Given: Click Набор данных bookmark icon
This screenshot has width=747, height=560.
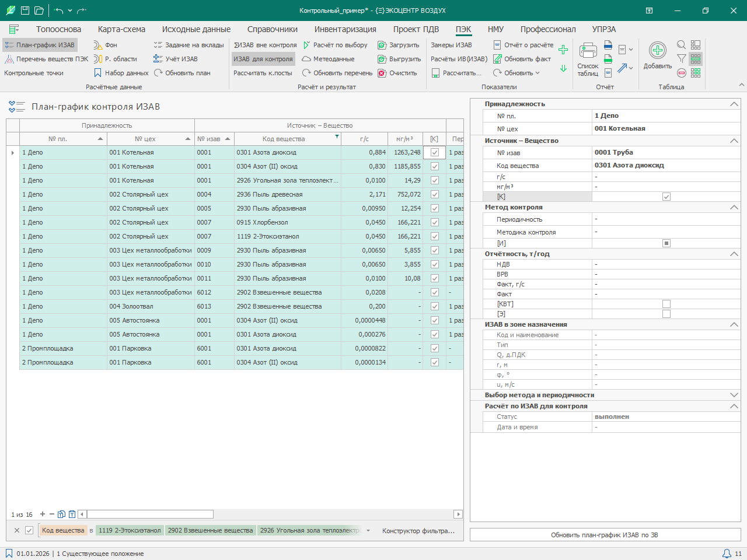Looking at the screenshot, I should pyautogui.click(x=98, y=73).
